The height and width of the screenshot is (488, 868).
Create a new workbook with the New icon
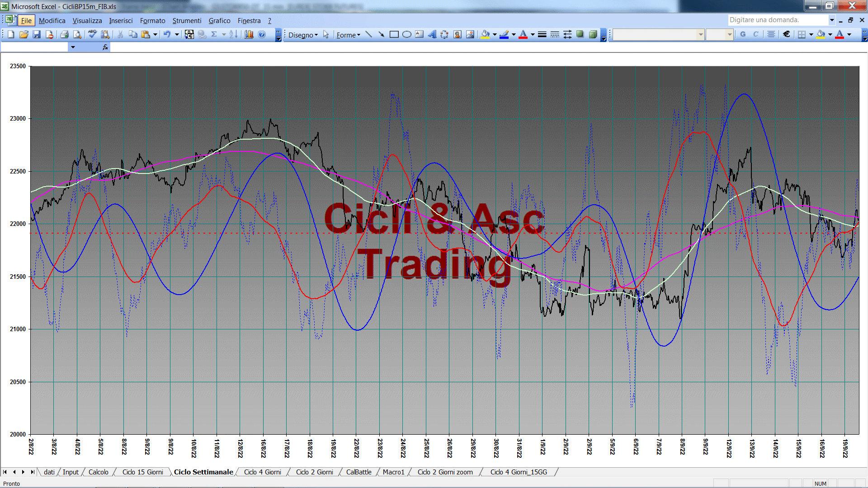(11, 34)
